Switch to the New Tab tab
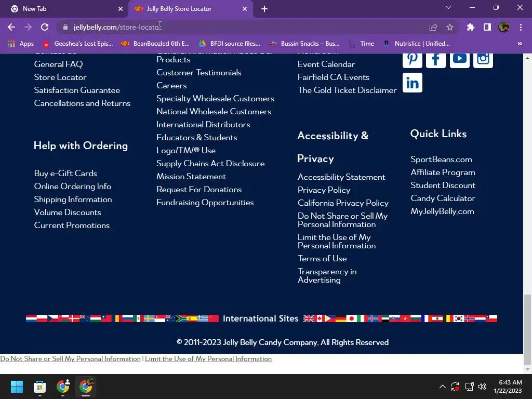Screen dimensions: 532x399 tap(63, 9)
